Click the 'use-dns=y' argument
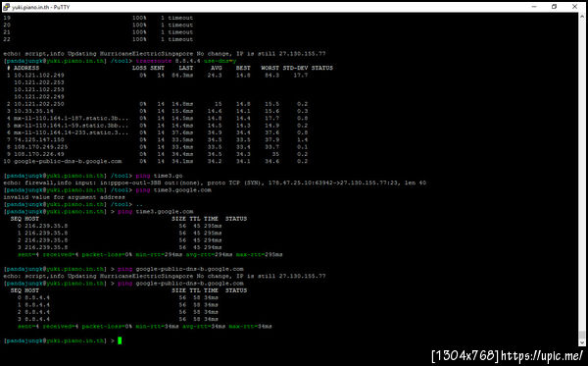The height and width of the screenshot is (366, 588). click(x=220, y=61)
